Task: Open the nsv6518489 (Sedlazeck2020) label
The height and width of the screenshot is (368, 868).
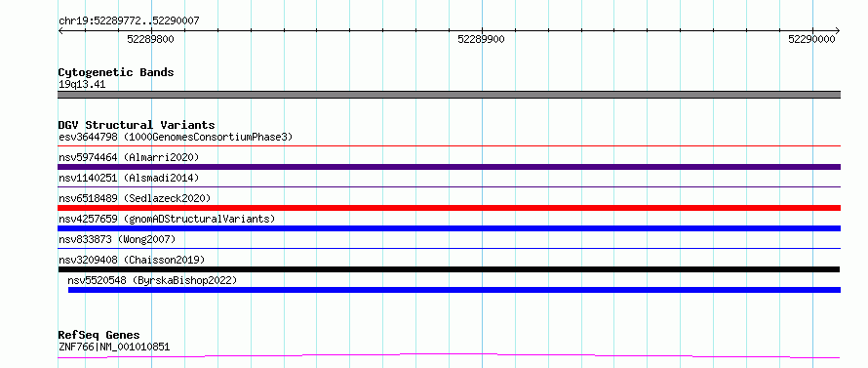Action: [135, 198]
